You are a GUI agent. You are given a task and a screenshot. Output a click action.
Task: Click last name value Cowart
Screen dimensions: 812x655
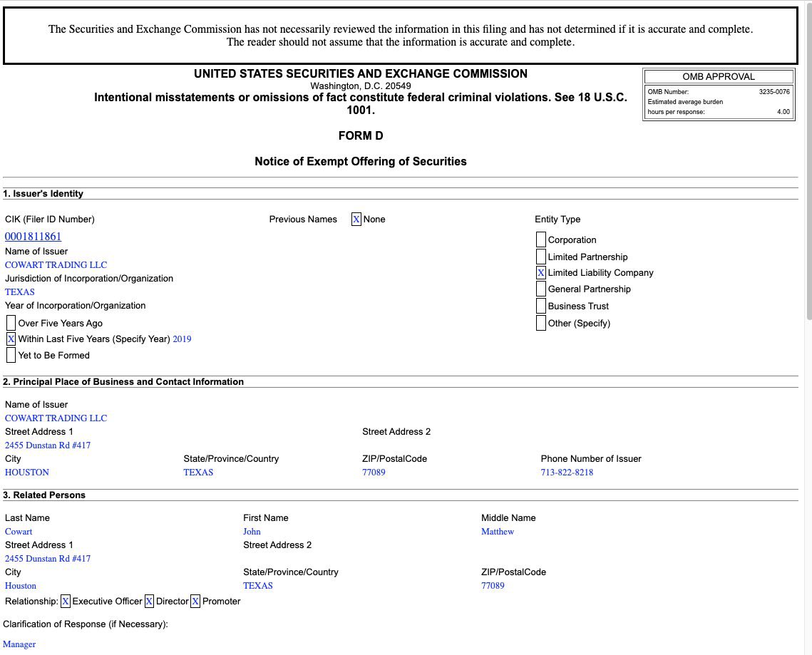pyautogui.click(x=19, y=531)
